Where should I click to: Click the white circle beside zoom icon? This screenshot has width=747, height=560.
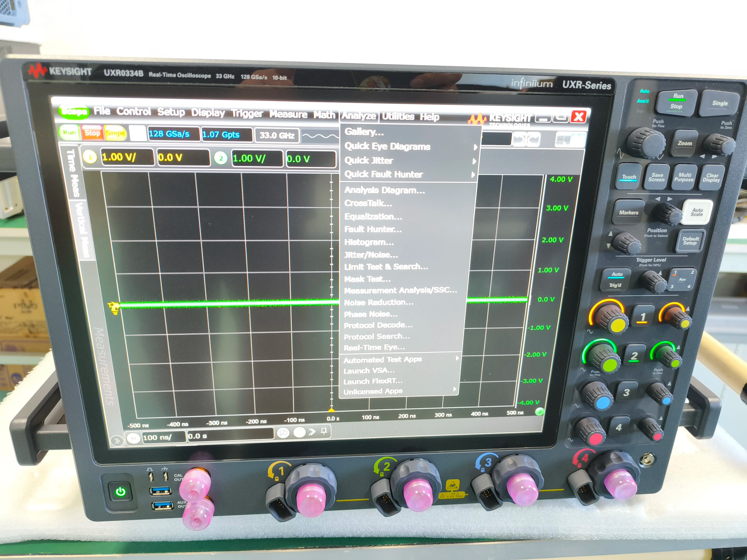tap(299, 432)
